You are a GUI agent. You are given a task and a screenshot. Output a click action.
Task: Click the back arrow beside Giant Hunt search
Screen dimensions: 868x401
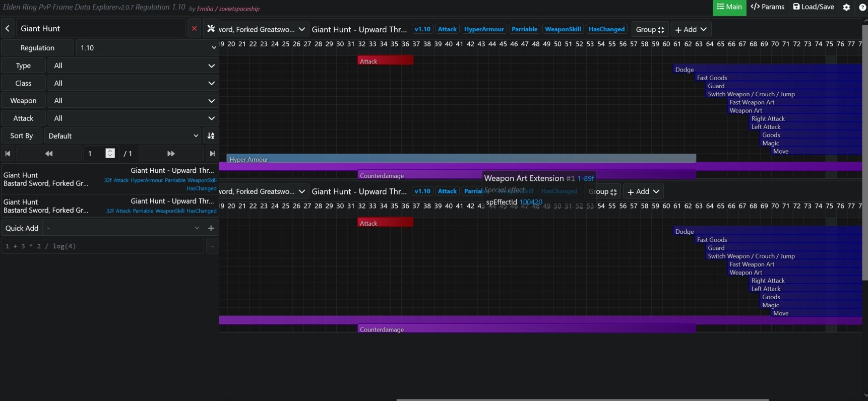8,29
